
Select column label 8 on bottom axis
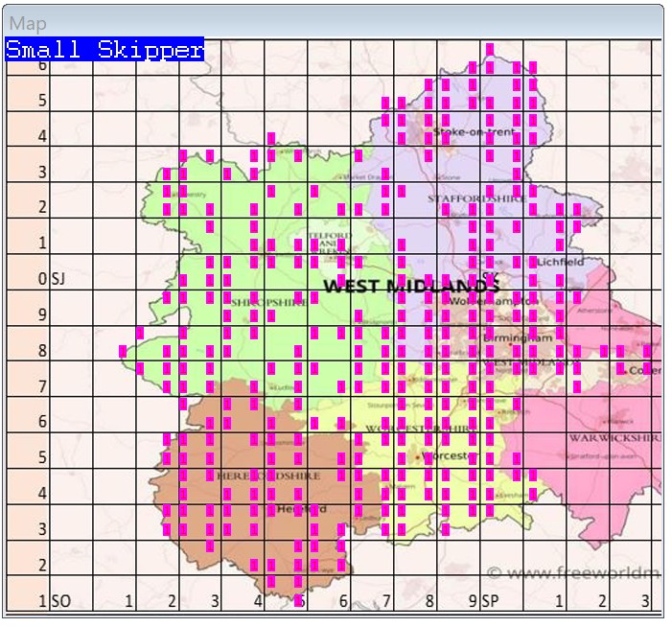429,601
